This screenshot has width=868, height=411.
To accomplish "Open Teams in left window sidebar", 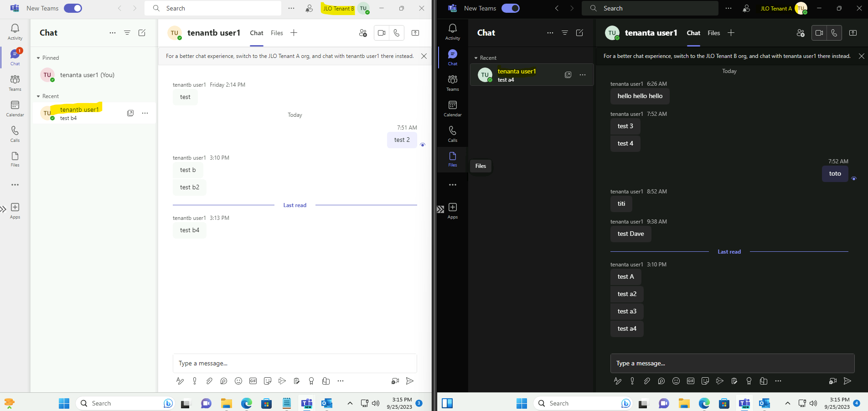I will click(15, 83).
